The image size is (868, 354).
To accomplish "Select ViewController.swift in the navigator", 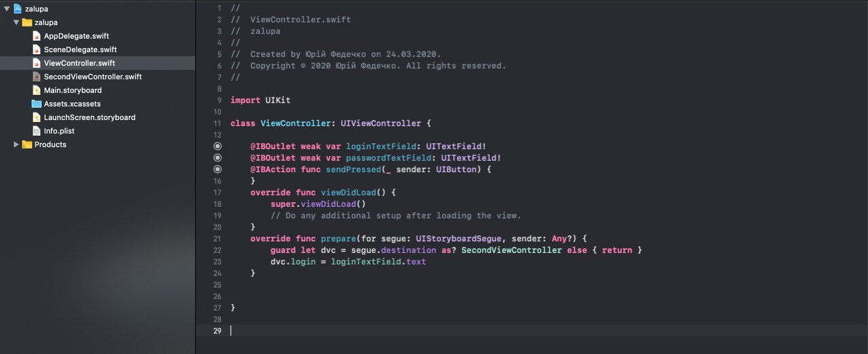I will point(79,63).
